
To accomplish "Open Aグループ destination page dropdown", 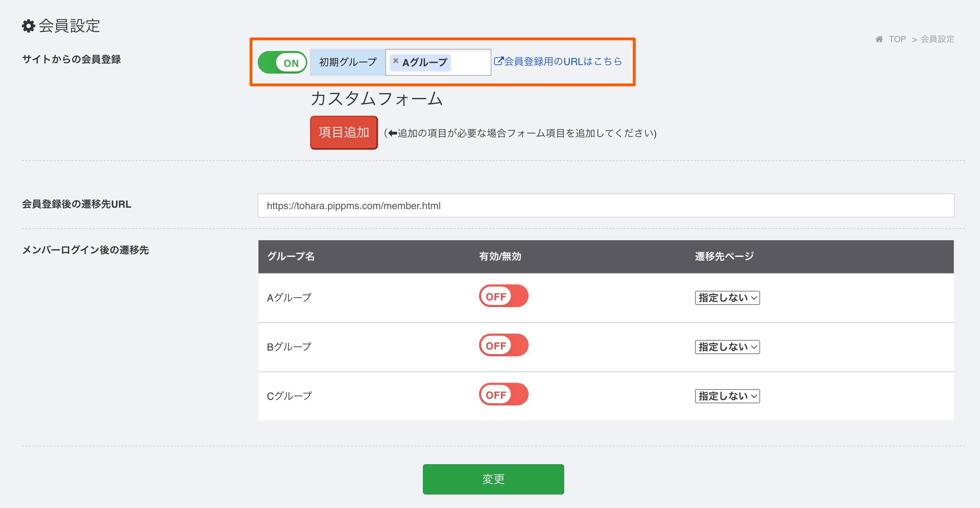I will coord(727,298).
